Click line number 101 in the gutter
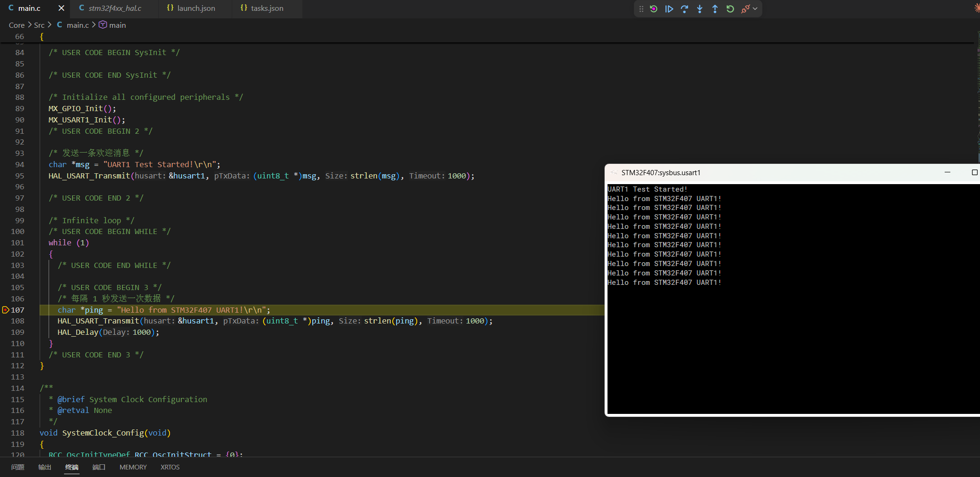Viewport: 980px width, 477px height. (x=17, y=243)
